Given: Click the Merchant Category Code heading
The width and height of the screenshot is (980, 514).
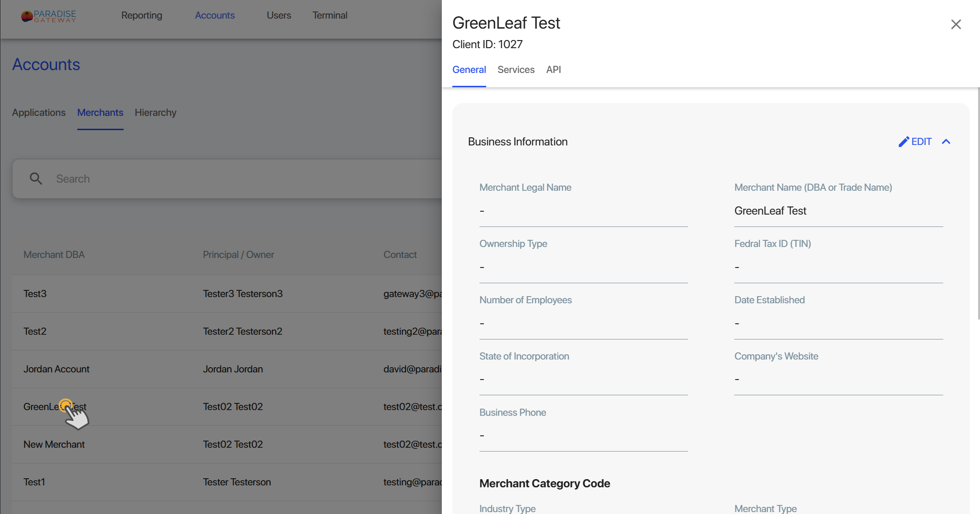Looking at the screenshot, I should [544, 483].
